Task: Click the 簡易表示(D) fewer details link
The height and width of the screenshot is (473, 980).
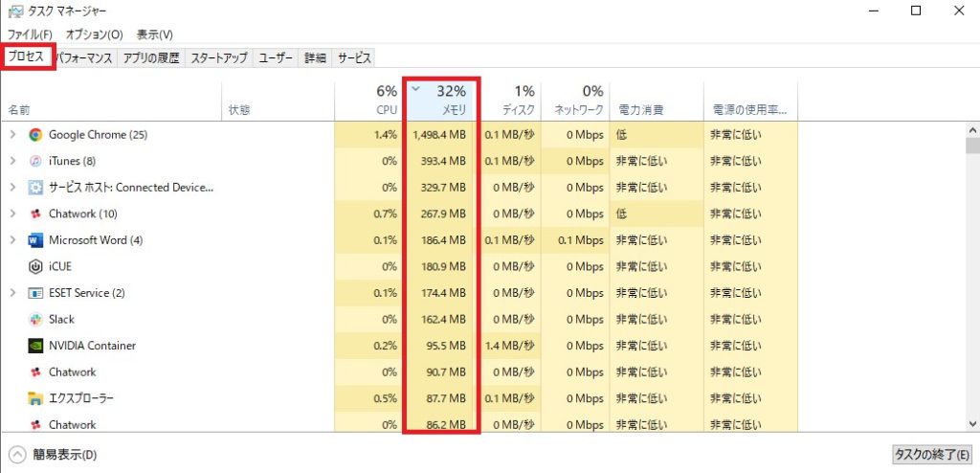Action: pyautogui.click(x=65, y=455)
